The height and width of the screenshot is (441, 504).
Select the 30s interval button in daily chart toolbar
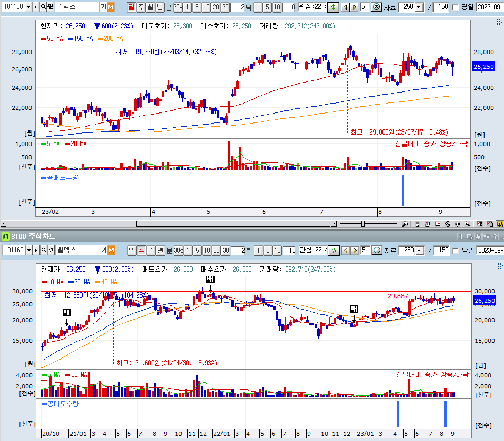point(178,7)
